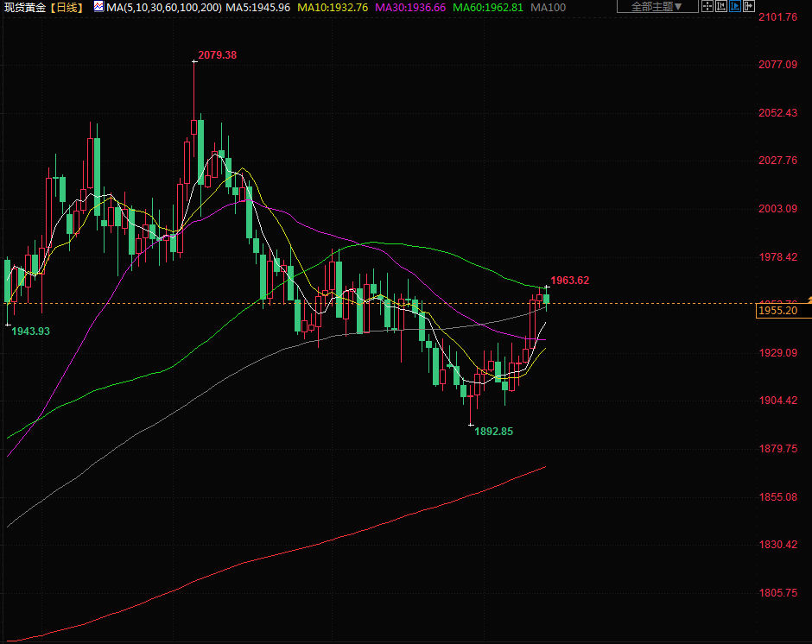Click the orange 1955.20 current price tag
The height and width of the screenshot is (644, 812).
777,311
